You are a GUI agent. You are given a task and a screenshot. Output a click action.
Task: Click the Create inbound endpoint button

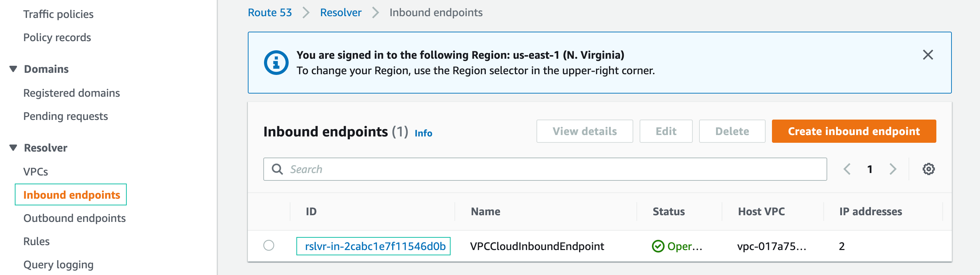tap(853, 131)
